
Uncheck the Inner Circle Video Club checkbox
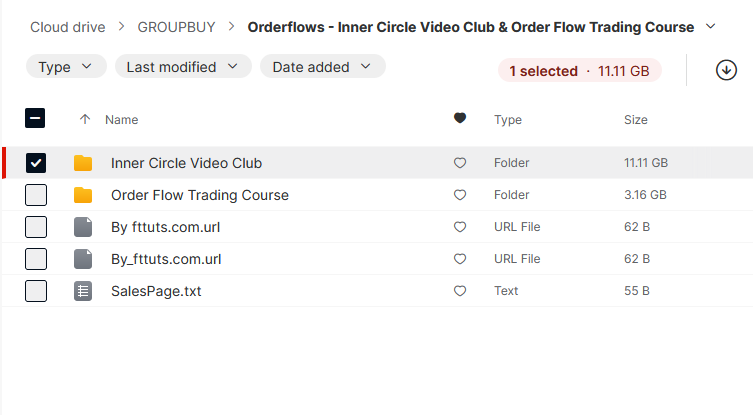pyautogui.click(x=36, y=163)
